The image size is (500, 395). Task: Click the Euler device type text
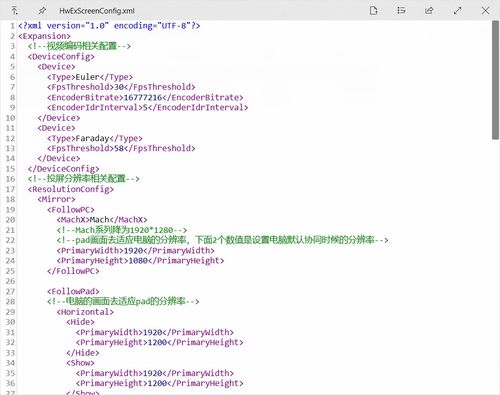pos(88,77)
